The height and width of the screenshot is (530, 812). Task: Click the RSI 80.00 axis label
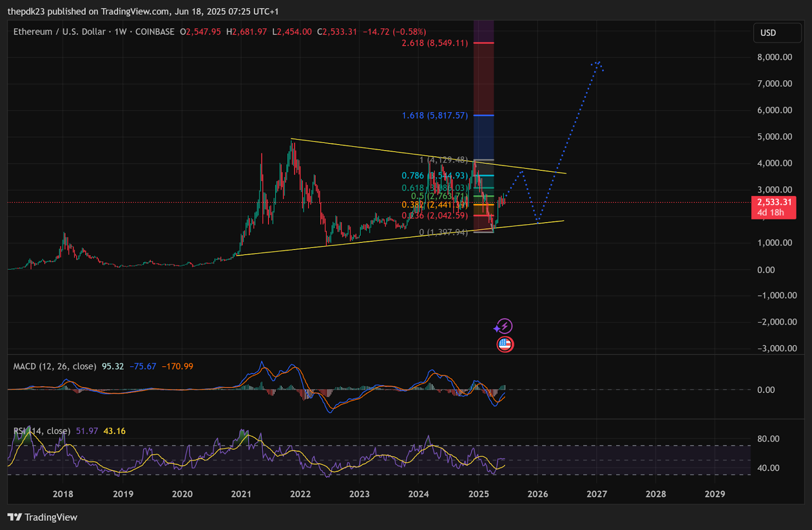768,439
